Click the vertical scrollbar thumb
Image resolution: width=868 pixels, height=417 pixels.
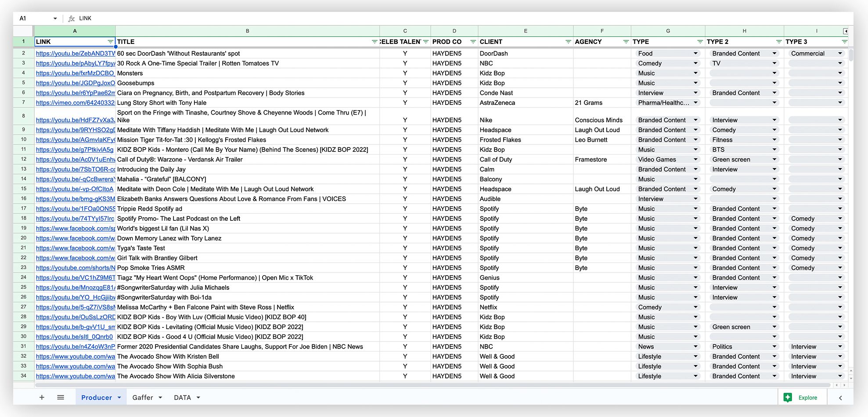point(851,55)
